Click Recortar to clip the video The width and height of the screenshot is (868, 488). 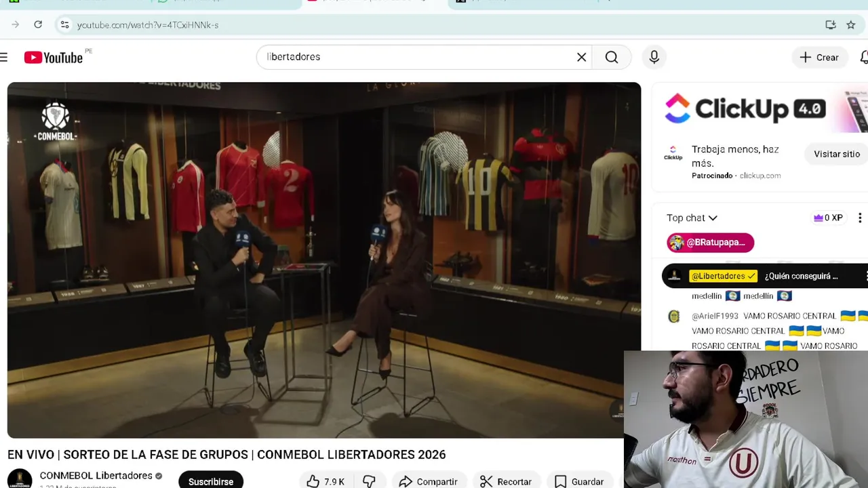pyautogui.click(x=506, y=481)
